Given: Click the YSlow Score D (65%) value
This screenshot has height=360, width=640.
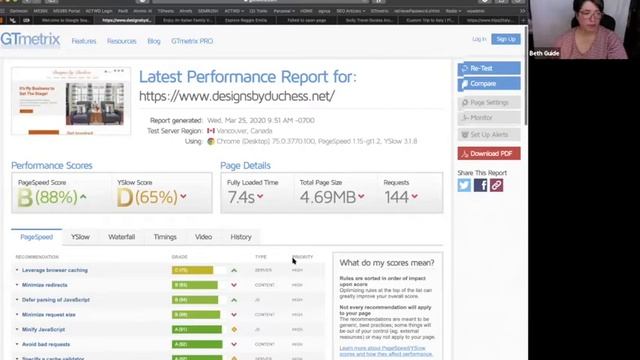Looking at the screenshot, I should click(x=147, y=198).
